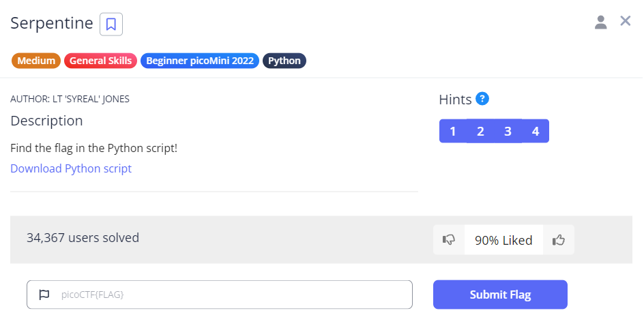
Task: Reveal hint number 3
Action: click(508, 131)
